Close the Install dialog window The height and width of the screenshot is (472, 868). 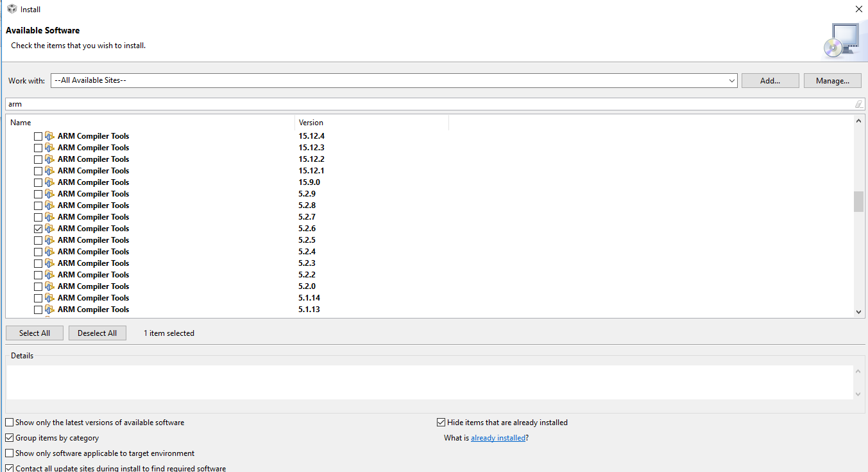[x=859, y=9]
